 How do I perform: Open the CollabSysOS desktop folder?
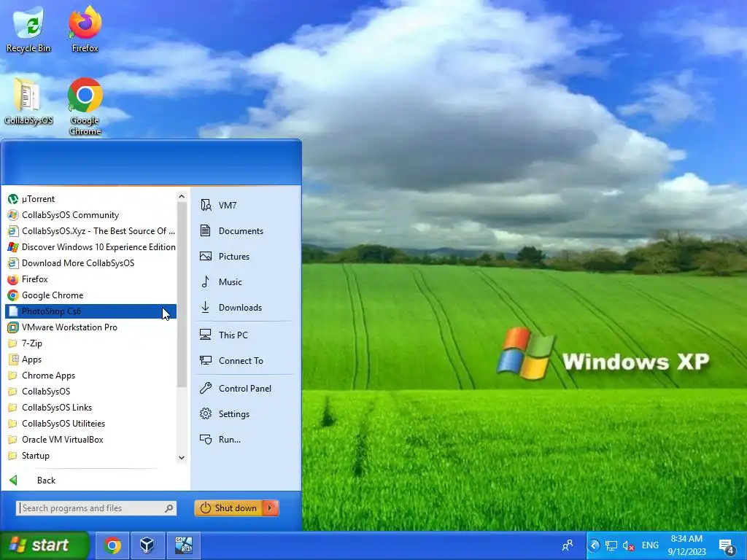point(28,101)
